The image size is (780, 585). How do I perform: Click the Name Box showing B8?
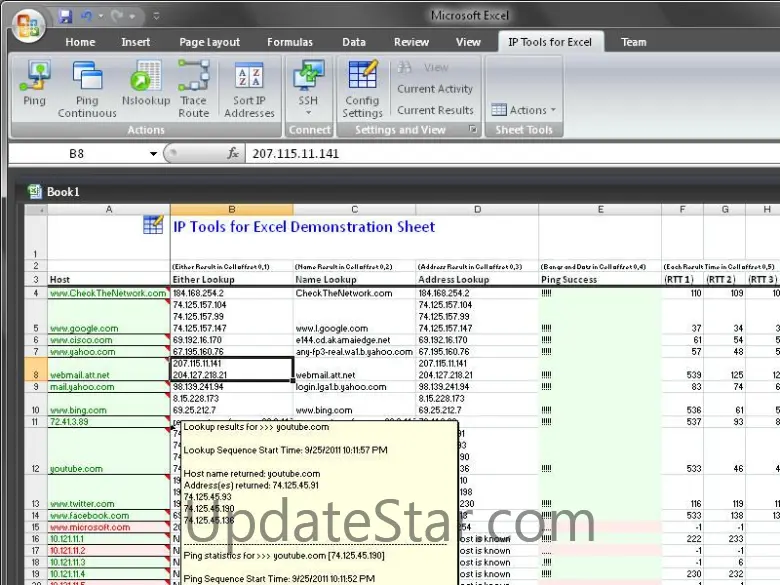(76, 154)
